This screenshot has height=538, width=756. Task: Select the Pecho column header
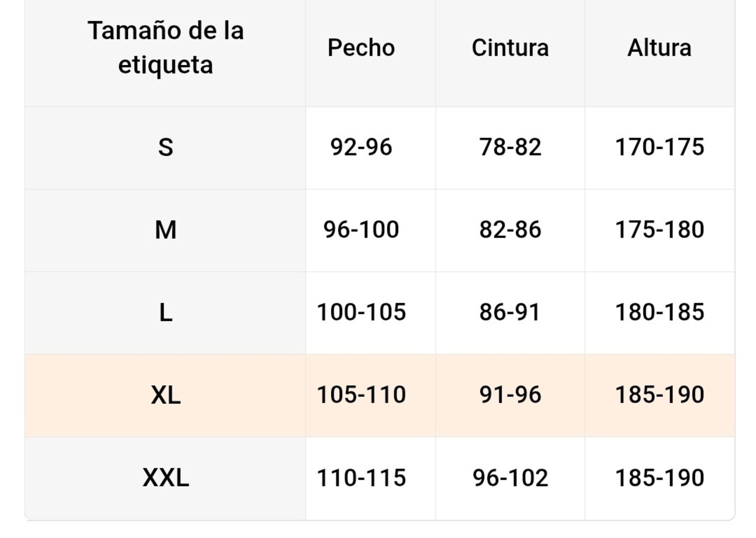[361, 47]
